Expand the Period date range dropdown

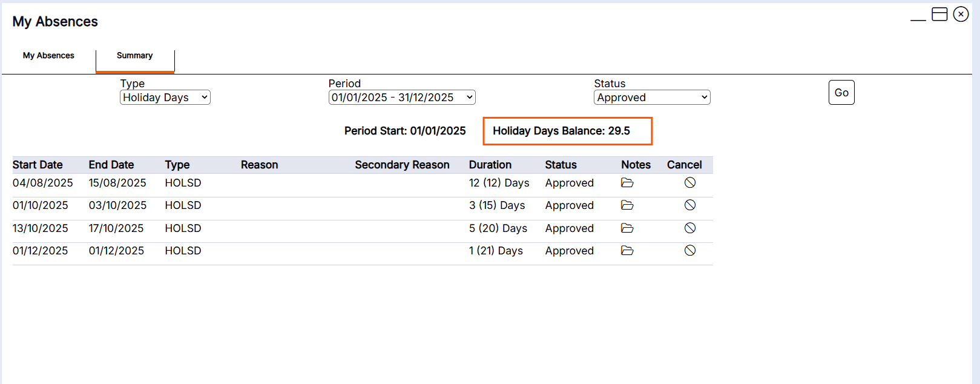[x=402, y=98]
